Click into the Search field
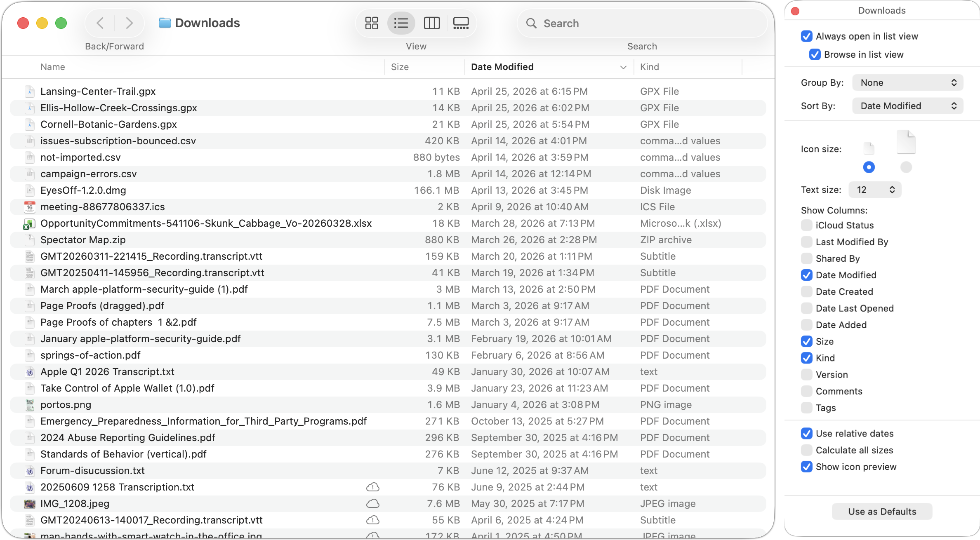The image size is (980, 540). click(642, 23)
